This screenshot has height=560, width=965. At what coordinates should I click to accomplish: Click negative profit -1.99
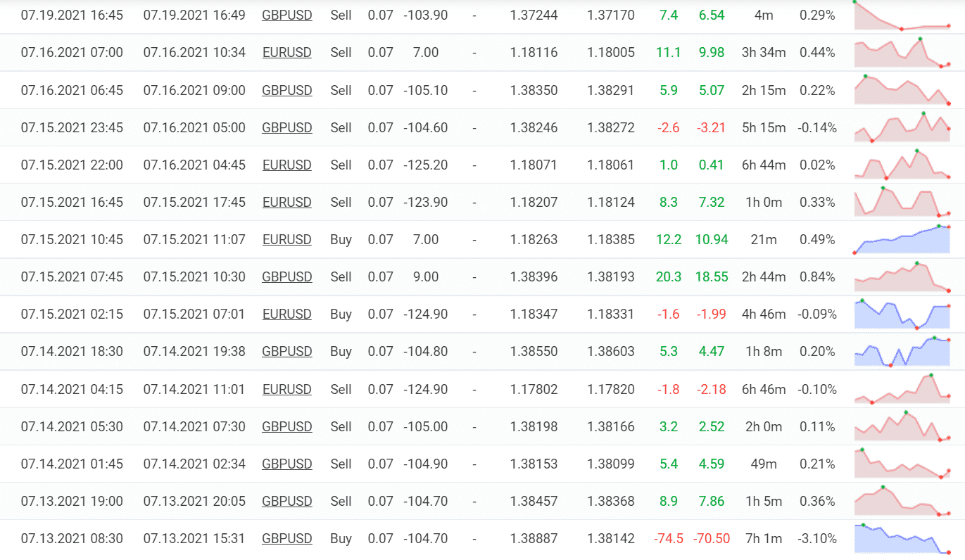point(711,314)
